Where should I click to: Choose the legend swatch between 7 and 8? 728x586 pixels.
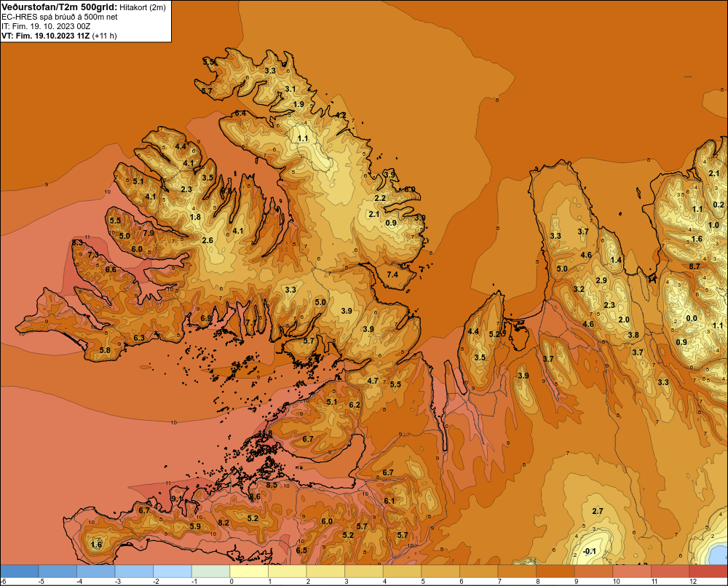517,571
